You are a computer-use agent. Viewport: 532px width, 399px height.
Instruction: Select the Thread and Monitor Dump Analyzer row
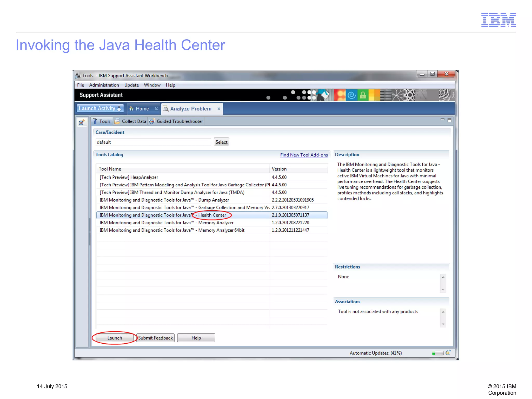tap(212, 192)
